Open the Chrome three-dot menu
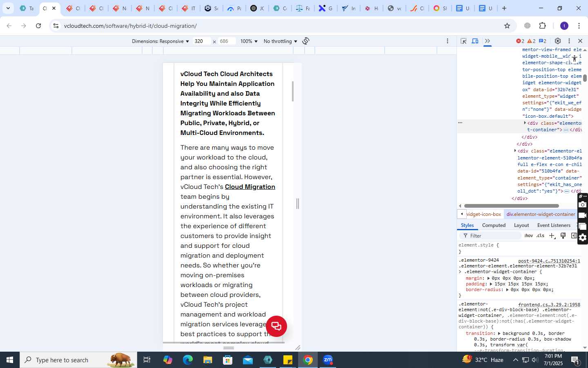 tap(579, 26)
